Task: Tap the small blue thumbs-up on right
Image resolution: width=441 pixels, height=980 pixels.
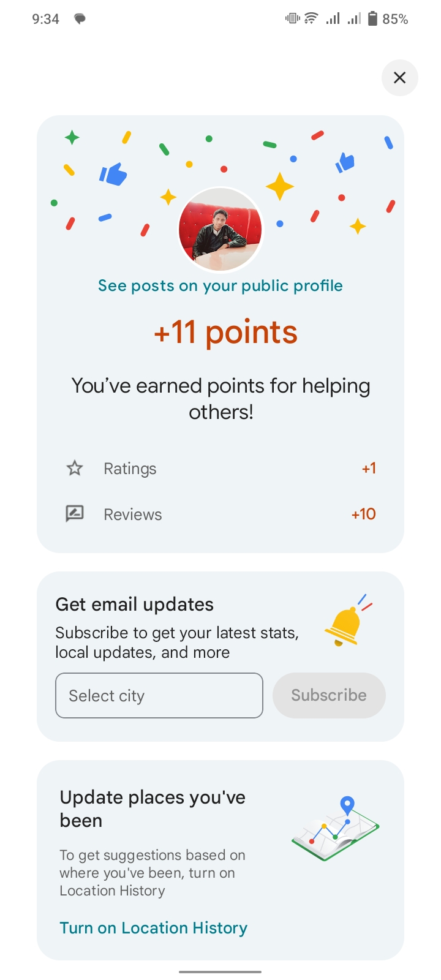Action: [345, 162]
